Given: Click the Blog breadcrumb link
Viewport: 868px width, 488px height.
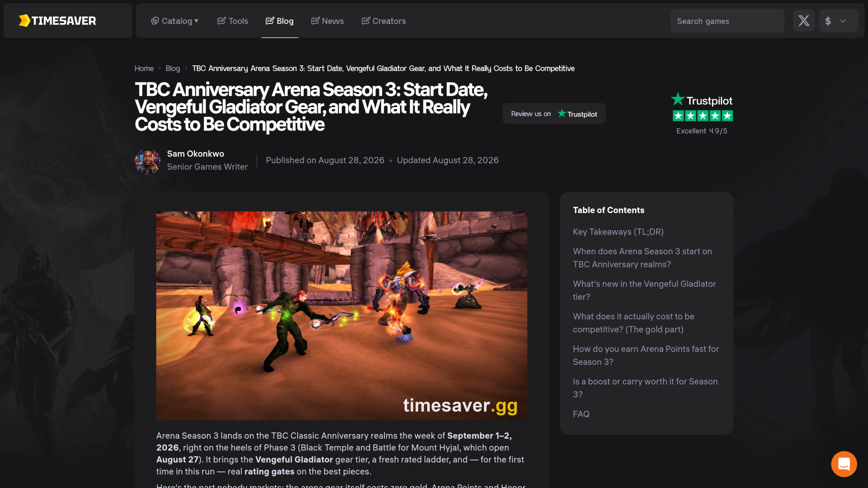Looking at the screenshot, I should pos(173,68).
